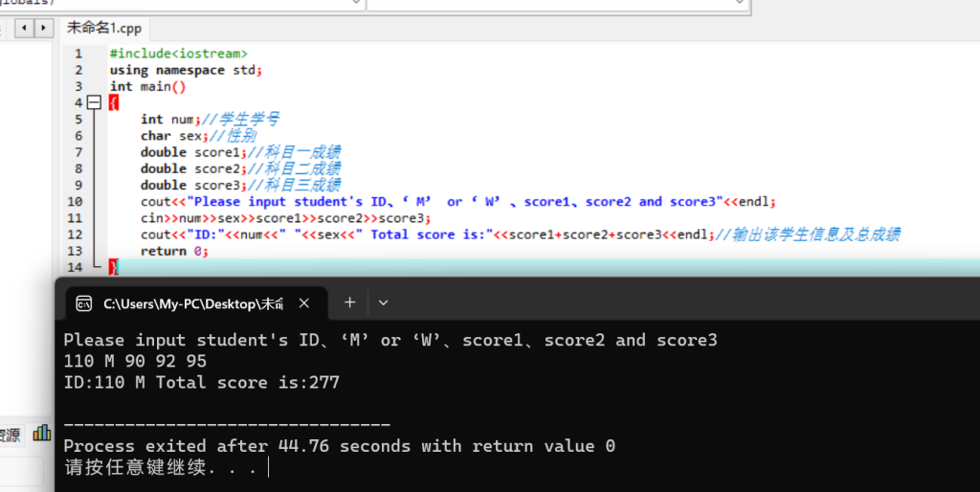The height and width of the screenshot is (492, 980).
Task: Expand the terminal profile dropdown chevron
Action: tap(383, 303)
